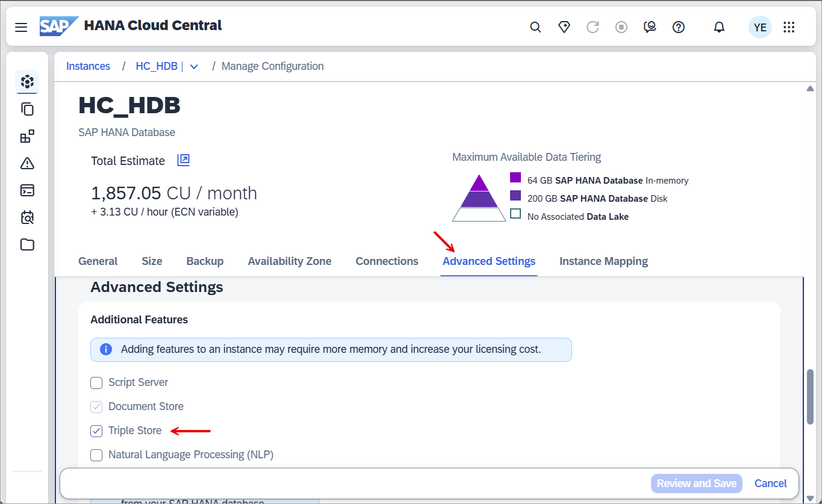
Task: Open the Connections tab
Action: [x=387, y=261]
